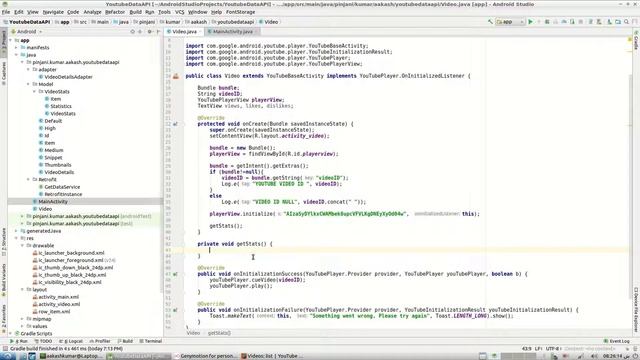The height and width of the screenshot is (360, 640).
Task: Open the FontStorage menu
Action: pos(240,12)
